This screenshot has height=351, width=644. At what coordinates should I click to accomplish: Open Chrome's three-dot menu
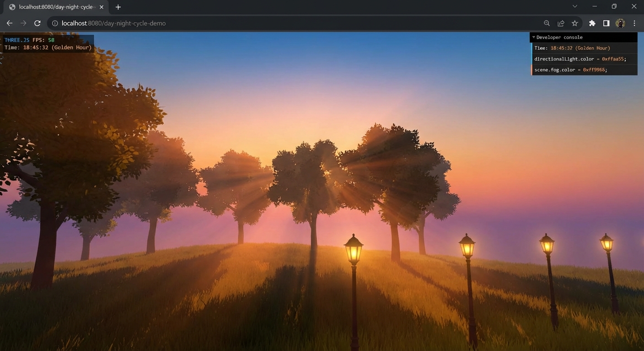[x=634, y=23]
